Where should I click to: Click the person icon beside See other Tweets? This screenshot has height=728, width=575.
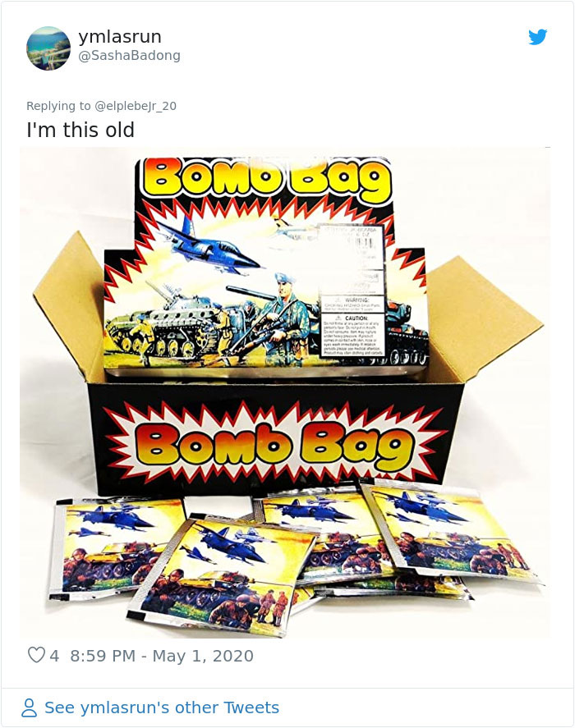click(30, 707)
